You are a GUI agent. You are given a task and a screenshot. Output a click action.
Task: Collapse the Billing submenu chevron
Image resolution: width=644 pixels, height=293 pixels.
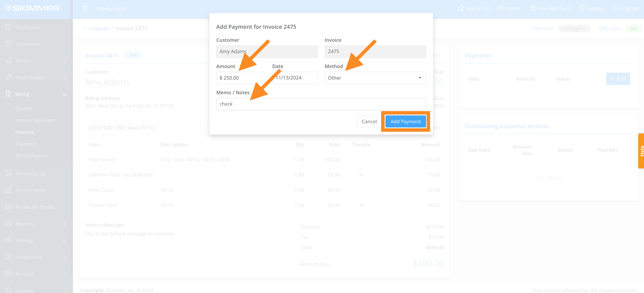pos(65,94)
